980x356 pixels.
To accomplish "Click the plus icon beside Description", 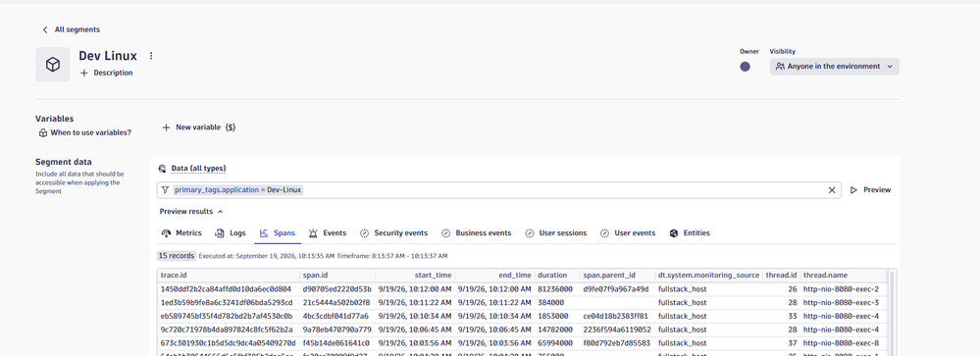I will point(84,73).
